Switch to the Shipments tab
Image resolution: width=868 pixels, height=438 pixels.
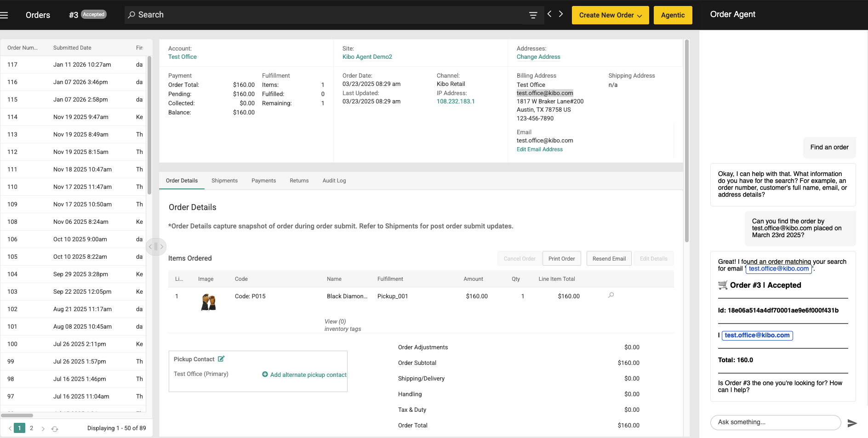(x=224, y=180)
